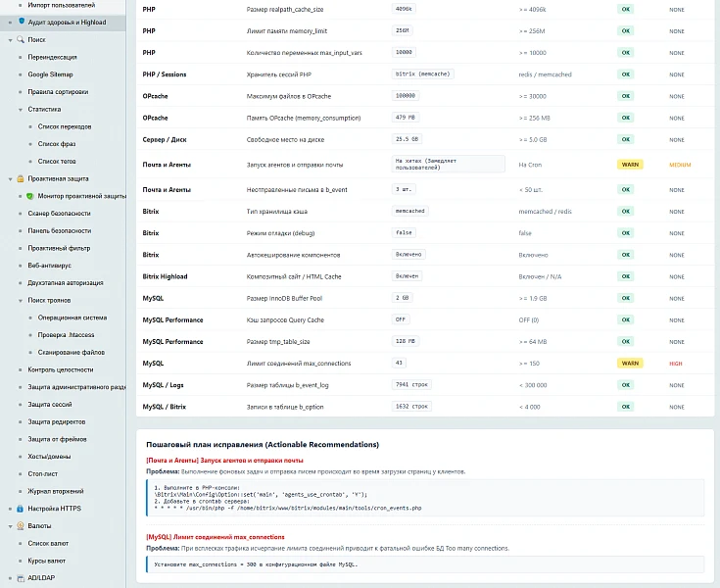Open Панель безопасности item

click(59, 230)
